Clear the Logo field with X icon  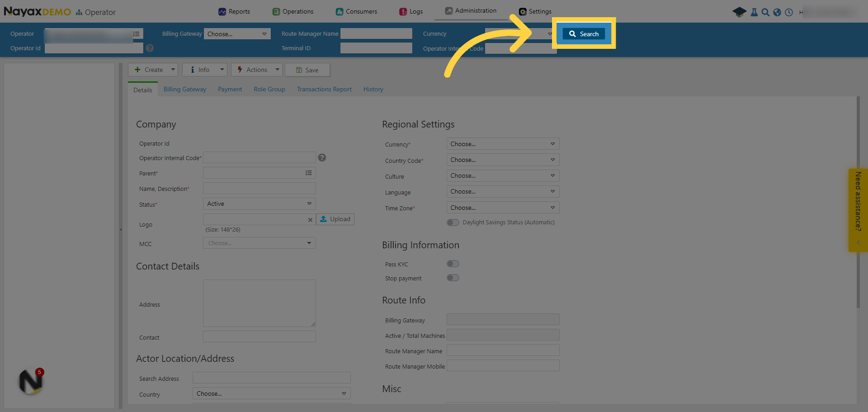pos(310,220)
